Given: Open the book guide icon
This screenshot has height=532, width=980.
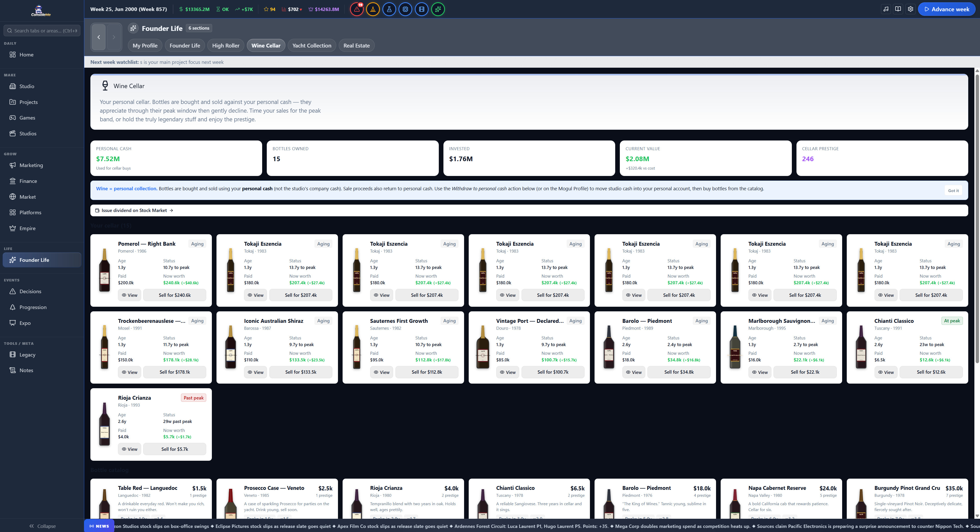Looking at the screenshot, I should (x=898, y=9).
